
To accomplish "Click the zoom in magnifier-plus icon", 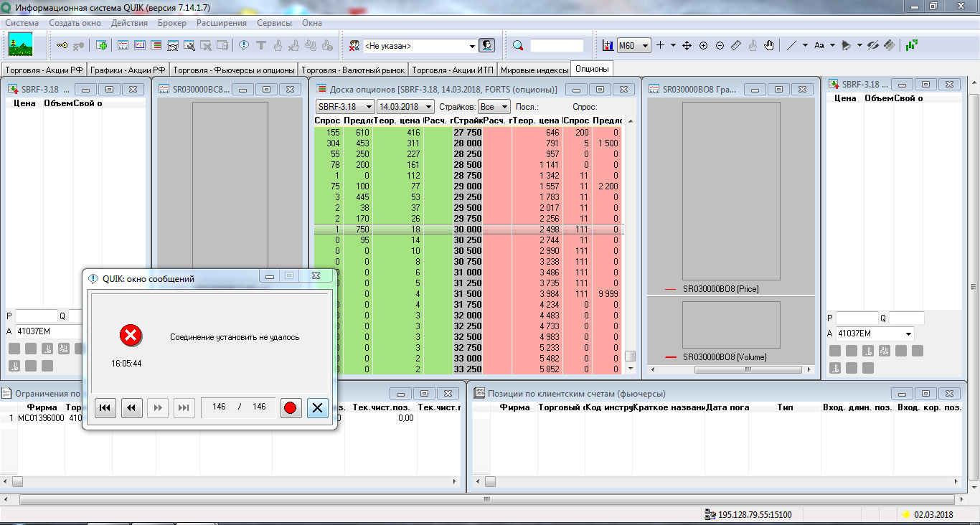I will pyautogui.click(x=703, y=45).
